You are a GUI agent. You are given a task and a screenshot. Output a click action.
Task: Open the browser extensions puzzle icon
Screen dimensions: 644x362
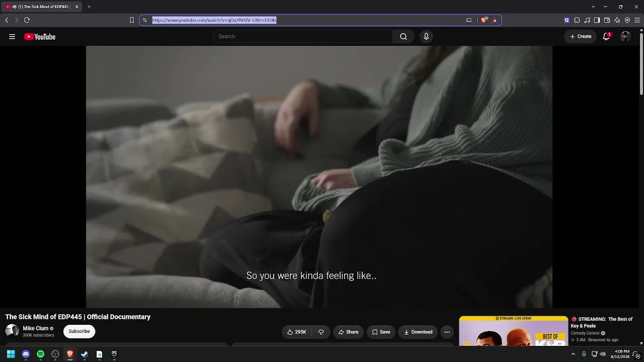[x=577, y=20]
